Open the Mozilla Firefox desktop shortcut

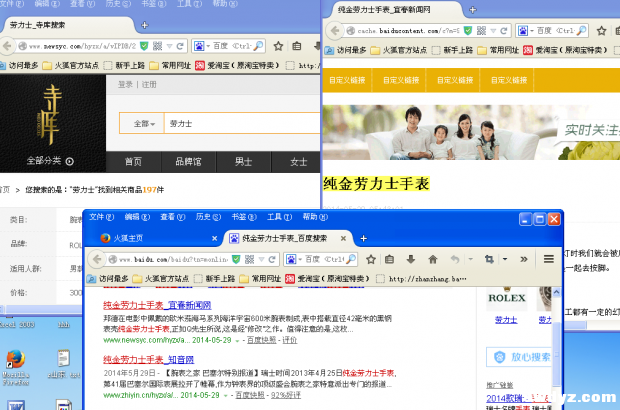(15, 367)
